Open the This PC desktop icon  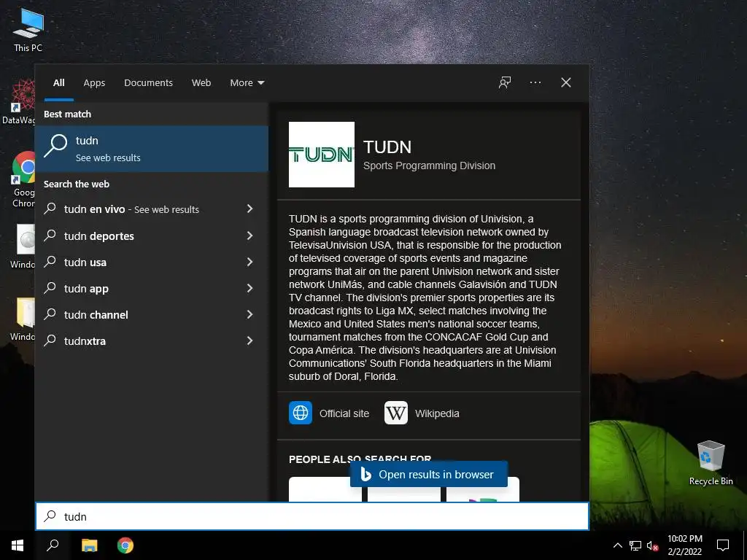click(28, 29)
